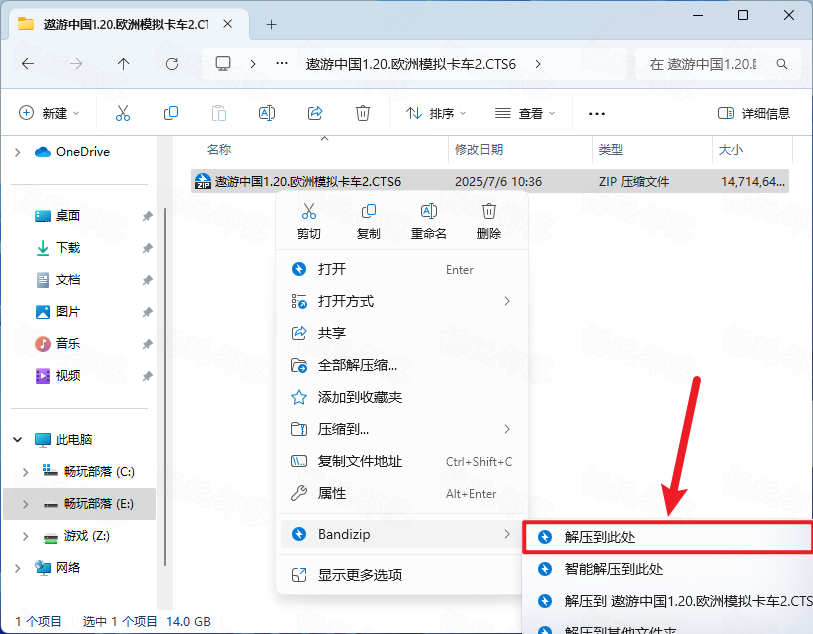The height and width of the screenshot is (634, 813).
Task: Click the Delete trash icon in the toolbar
Action: [362, 113]
